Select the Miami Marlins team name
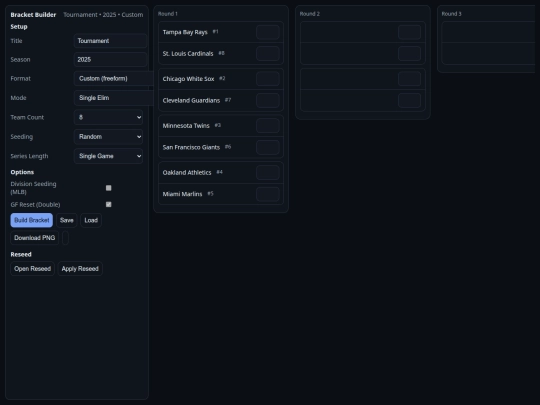The width and height of the screenshot is (540, 405). click(x=182, y=194)
